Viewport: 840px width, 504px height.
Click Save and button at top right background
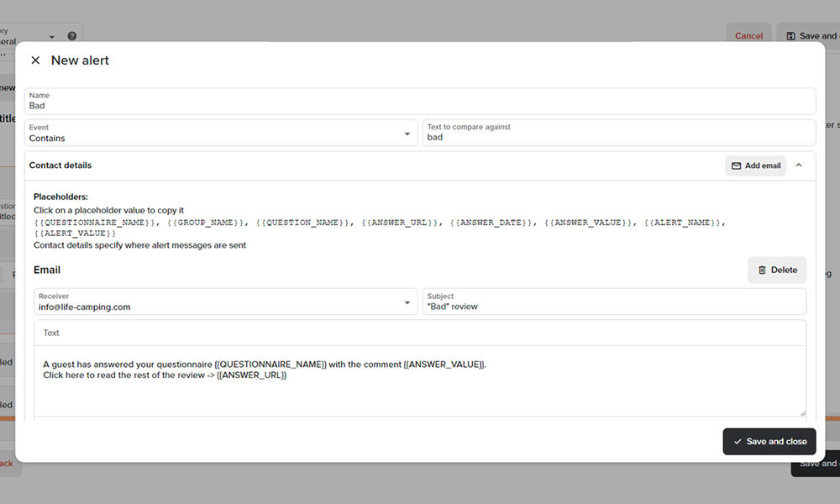[x=809, y=36]
